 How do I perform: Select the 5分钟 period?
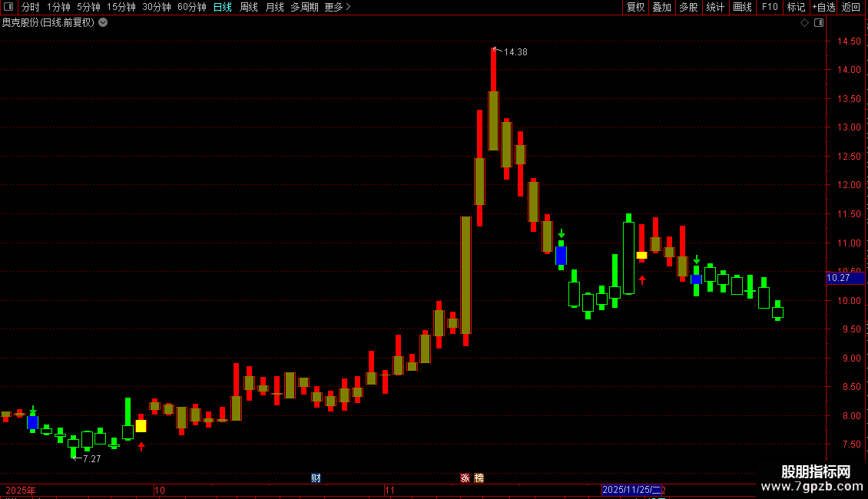pos(88,7)
